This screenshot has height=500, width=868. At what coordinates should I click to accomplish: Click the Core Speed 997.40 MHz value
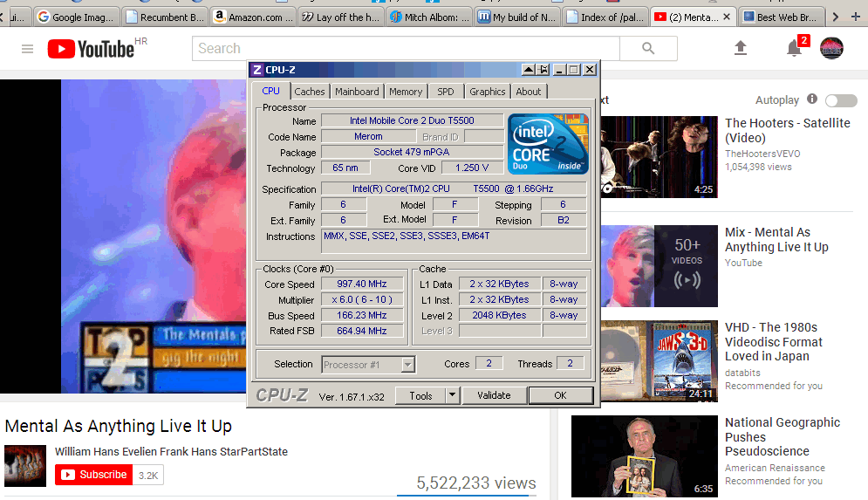[362, 284]
